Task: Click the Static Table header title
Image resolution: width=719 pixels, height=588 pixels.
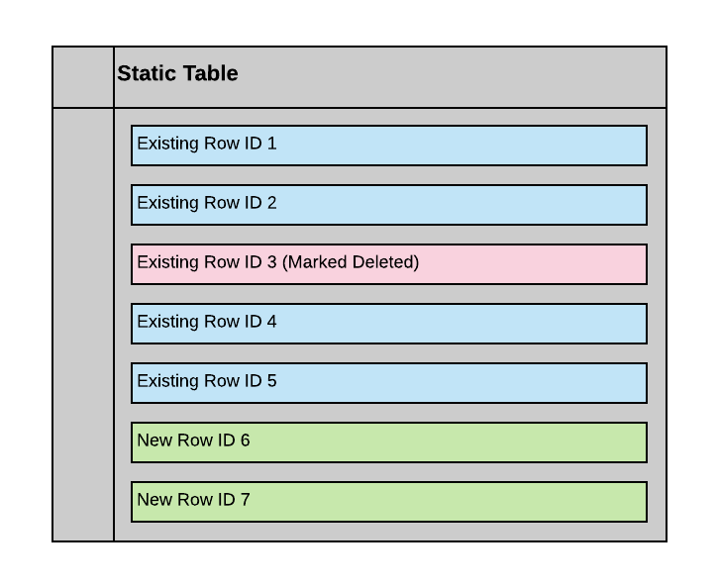Action: click(178, 74)
